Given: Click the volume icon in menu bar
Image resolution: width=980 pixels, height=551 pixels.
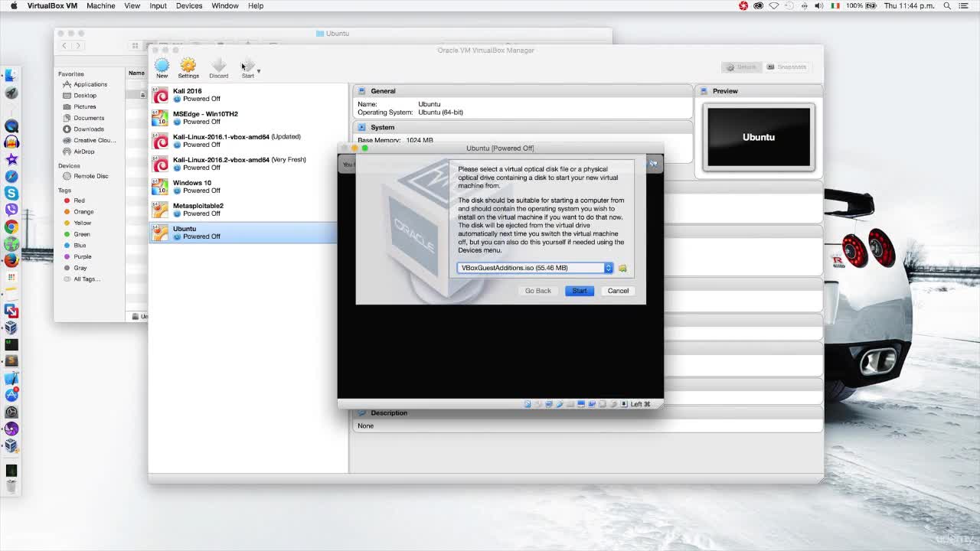Looking at the screenshot, I should point(818,5).
